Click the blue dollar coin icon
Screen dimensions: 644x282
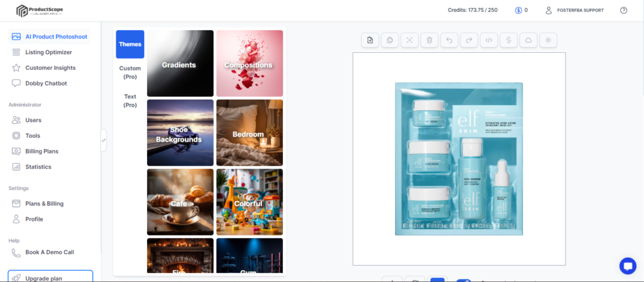518,10
